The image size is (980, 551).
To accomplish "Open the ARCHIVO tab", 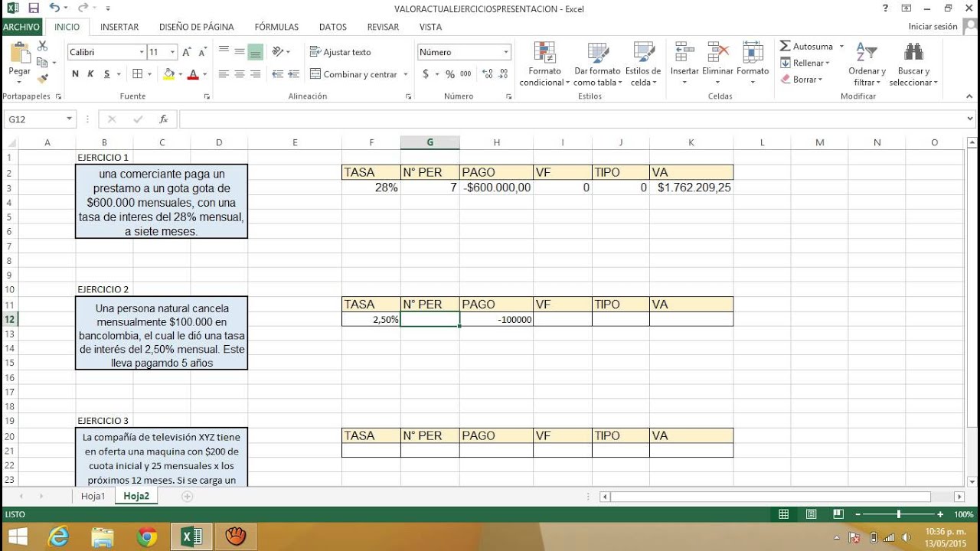I will click(x=21, y=27).
